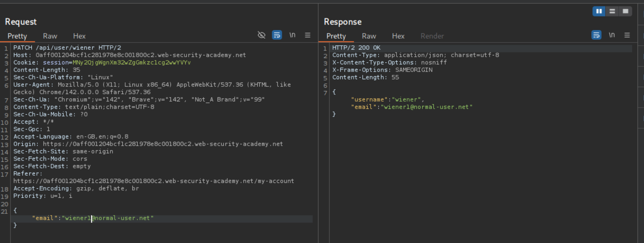Switch to the single combined pane layout
This screenshot has width=644, height=243.
[x=625, y=11]
